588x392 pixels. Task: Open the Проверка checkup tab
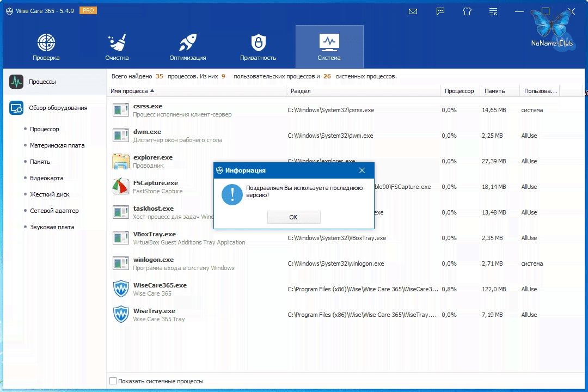46,47
